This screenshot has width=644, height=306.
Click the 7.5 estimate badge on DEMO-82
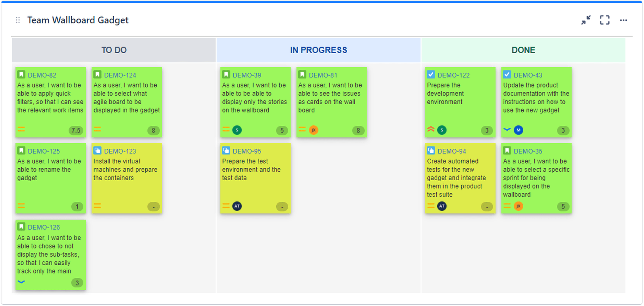click(76, 130)
